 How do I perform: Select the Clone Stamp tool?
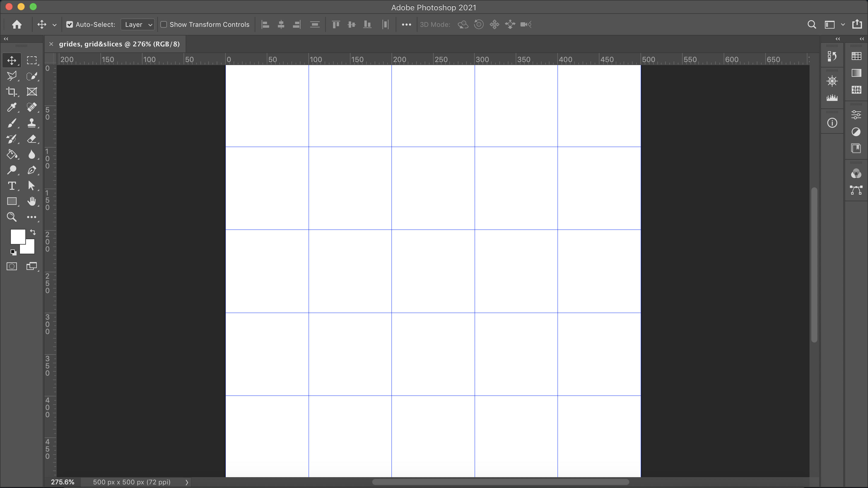(32, 123)
